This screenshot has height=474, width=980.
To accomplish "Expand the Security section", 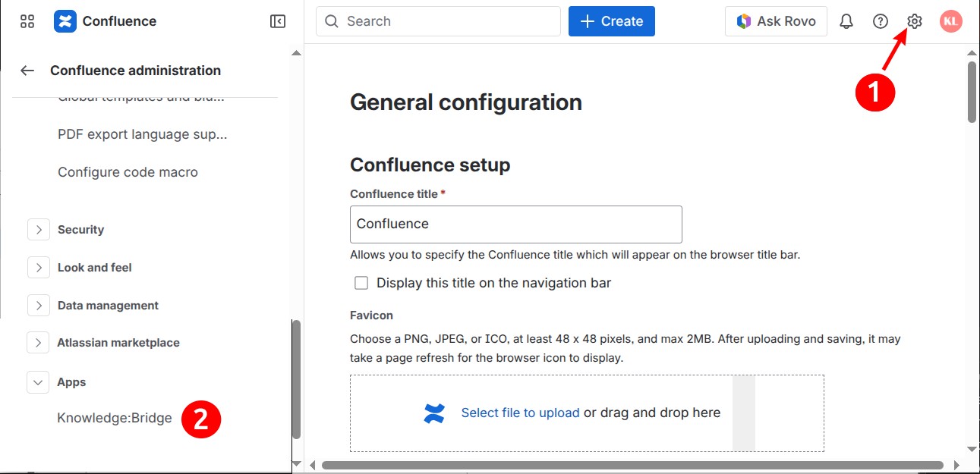I will click(x=39, y=230).
